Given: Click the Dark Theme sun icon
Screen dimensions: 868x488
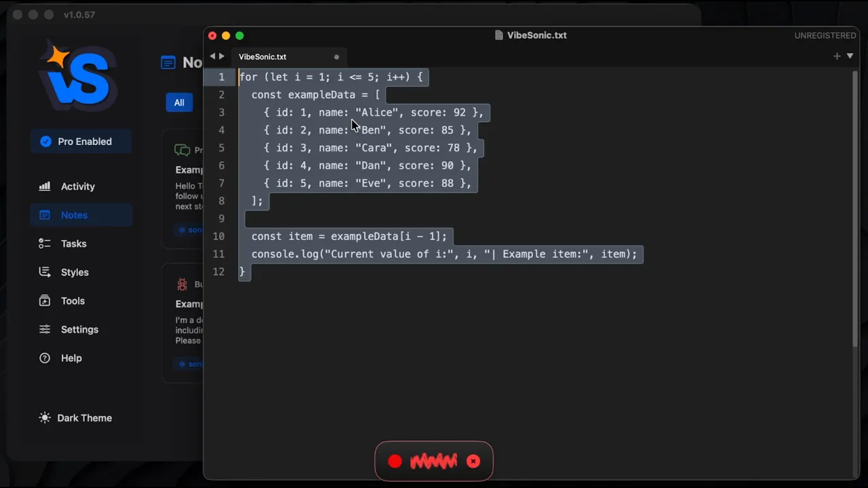Looking at the screenshot, I should tap(45, 418).
